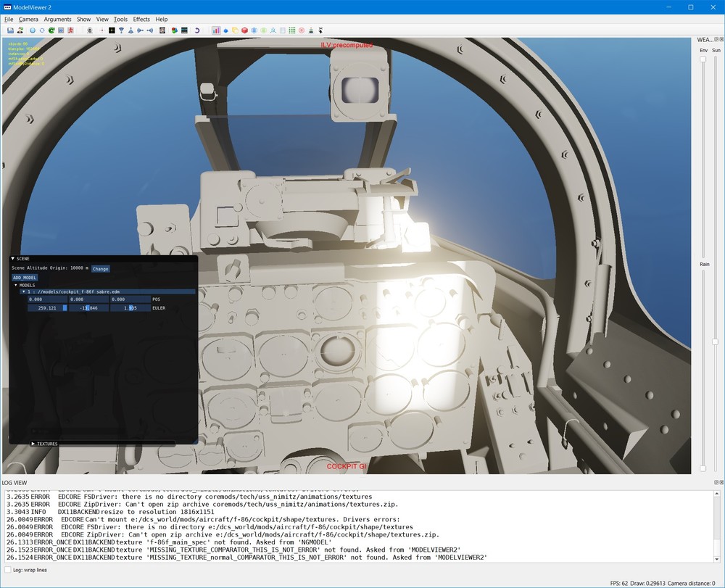Click the bar chart statistics toolbar icon

(216, 30)
